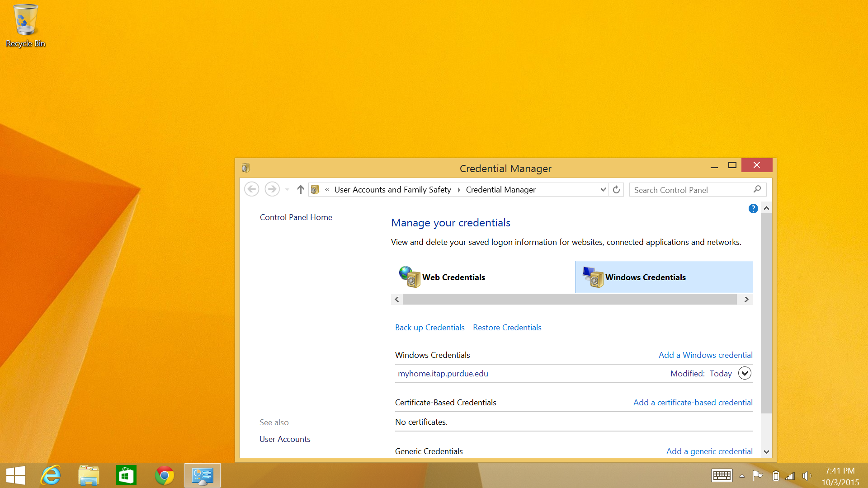Click the Control Panel taskbar button
Screen dimensions: 868x488
click(202, 476)
